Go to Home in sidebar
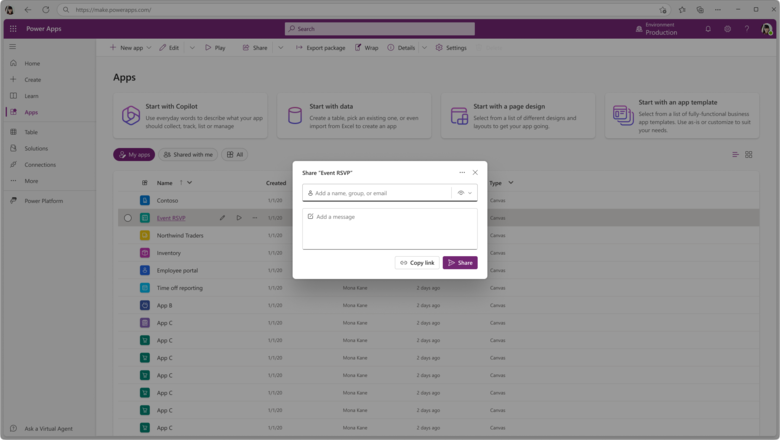Viewport: 780px width, 440px height. coord(32,63)
